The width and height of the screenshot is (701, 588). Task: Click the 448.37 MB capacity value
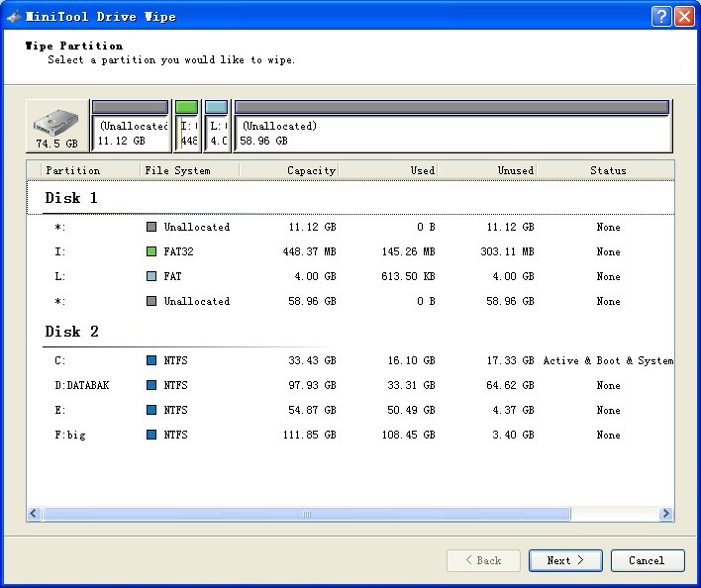coord(309,251)
